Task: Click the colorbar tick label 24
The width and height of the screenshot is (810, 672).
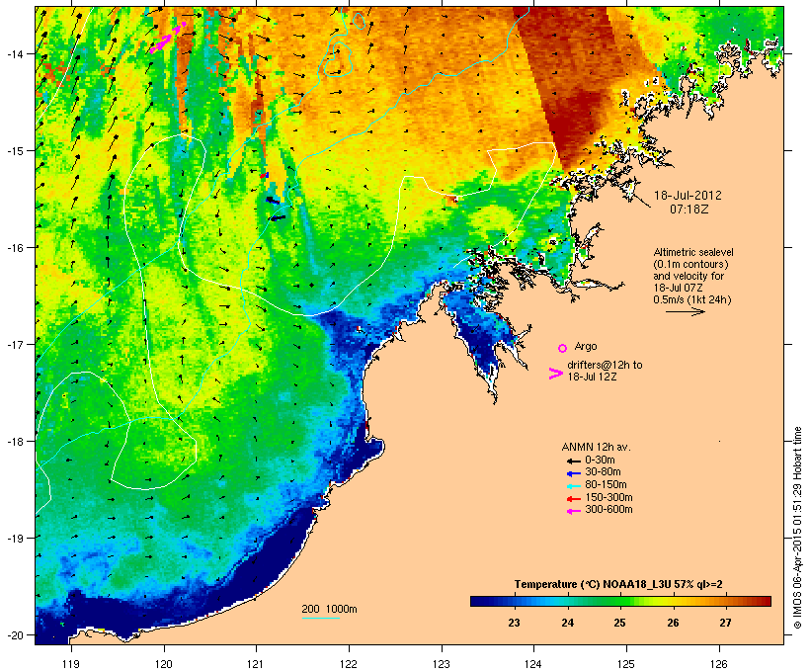Action: 567,623
